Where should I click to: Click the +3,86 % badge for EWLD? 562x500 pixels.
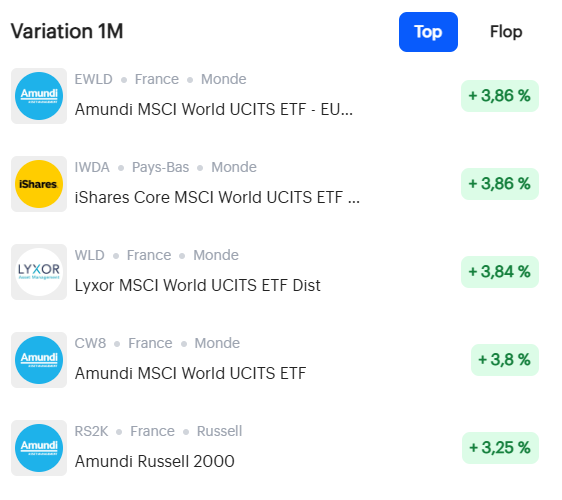(500, 96)
